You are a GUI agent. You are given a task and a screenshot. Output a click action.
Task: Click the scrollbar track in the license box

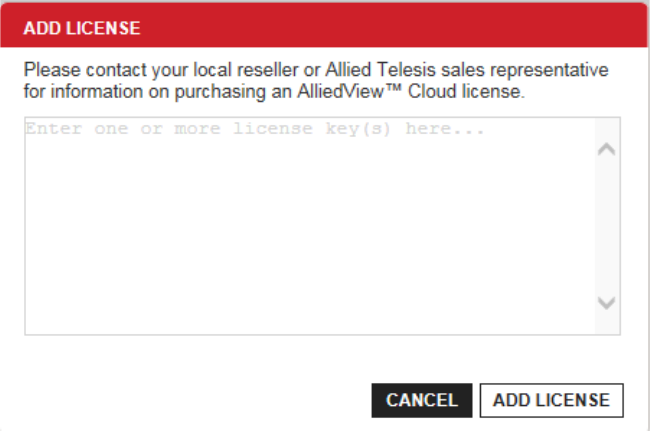pos(606,226)
